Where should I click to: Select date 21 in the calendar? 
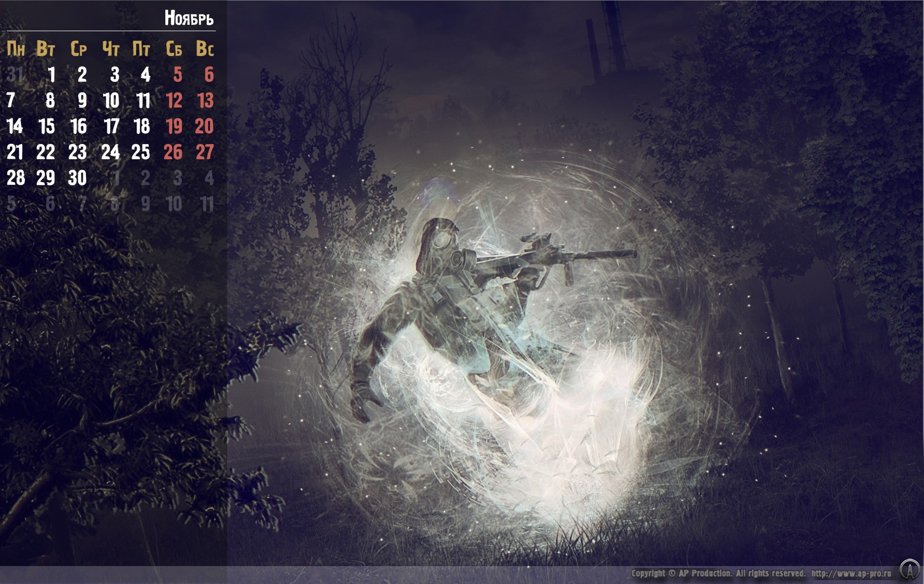tap(15, 152)
